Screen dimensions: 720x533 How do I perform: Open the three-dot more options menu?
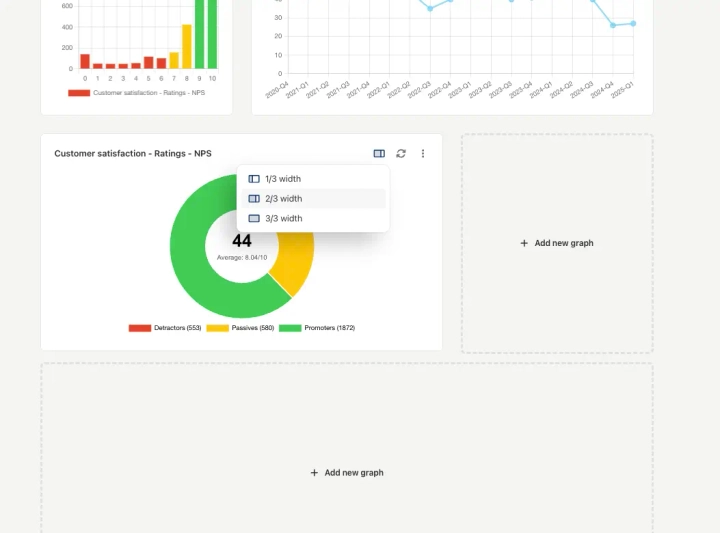click(423, 154)
